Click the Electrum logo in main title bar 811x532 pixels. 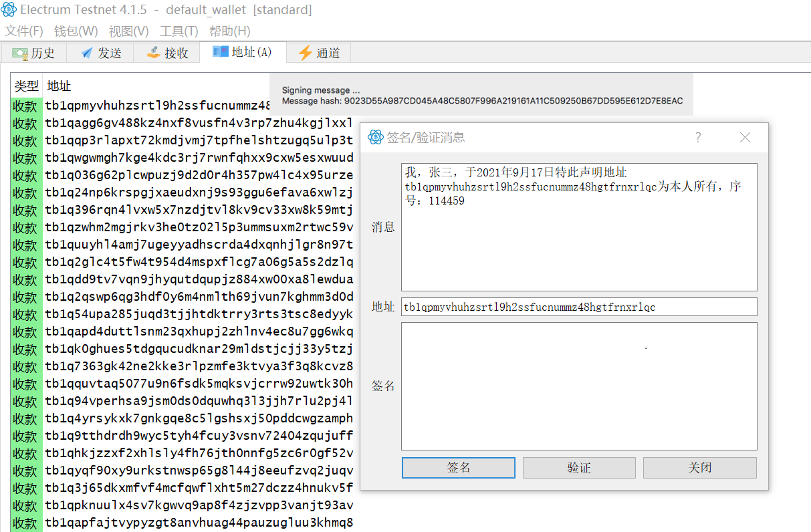(9, 10)
